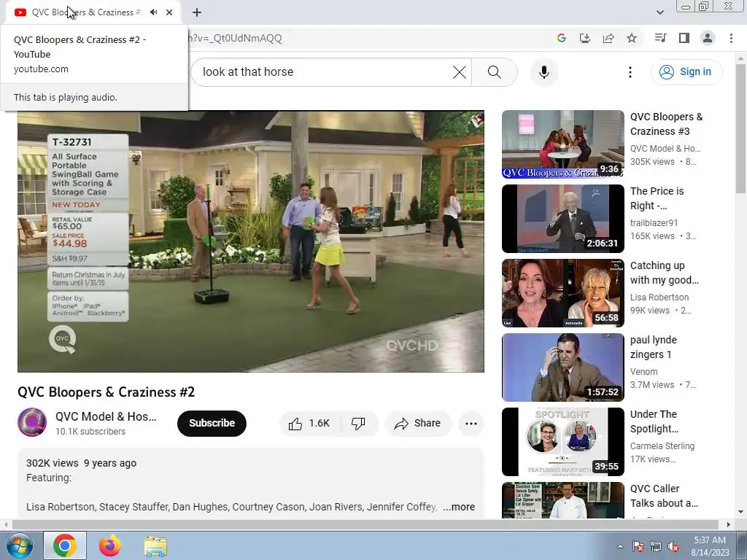
Task: Click the scroll down arrow on scrollbar
Action: [740, 513]
